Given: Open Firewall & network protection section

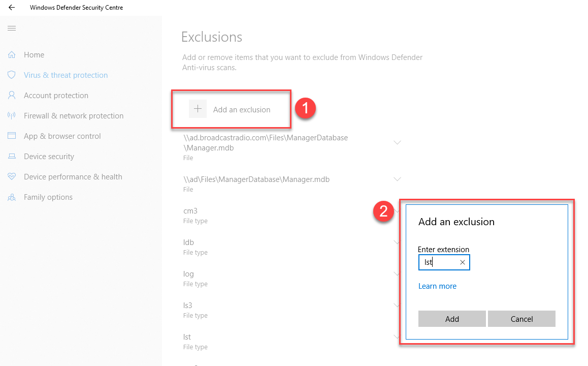Looking at the screenshot, I should tap(74, 115).
